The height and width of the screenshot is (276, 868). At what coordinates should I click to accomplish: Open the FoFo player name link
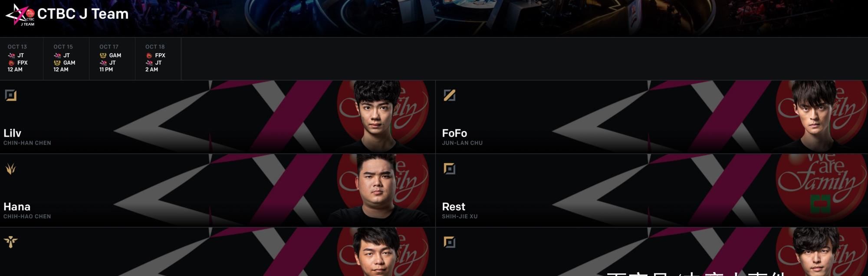[454, 133]
